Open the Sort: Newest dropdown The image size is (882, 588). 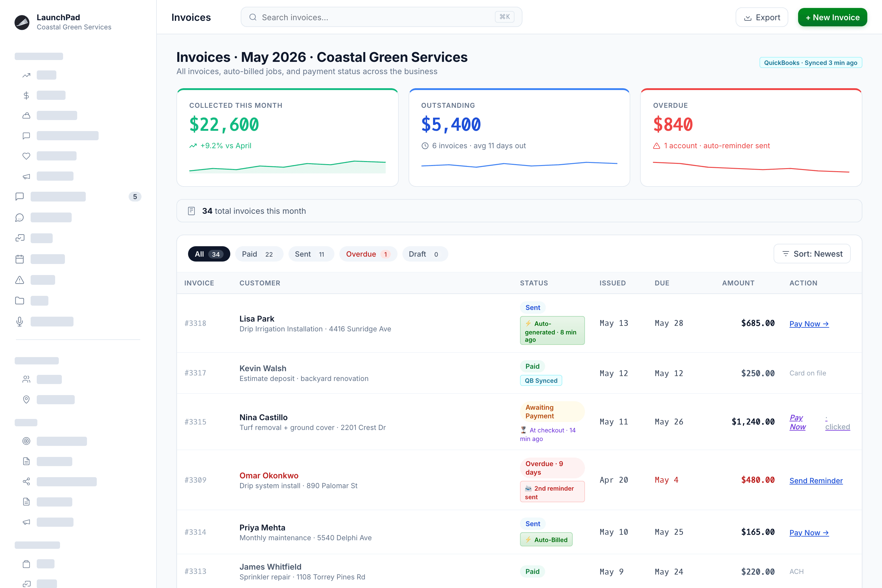(x=812, y=254)
